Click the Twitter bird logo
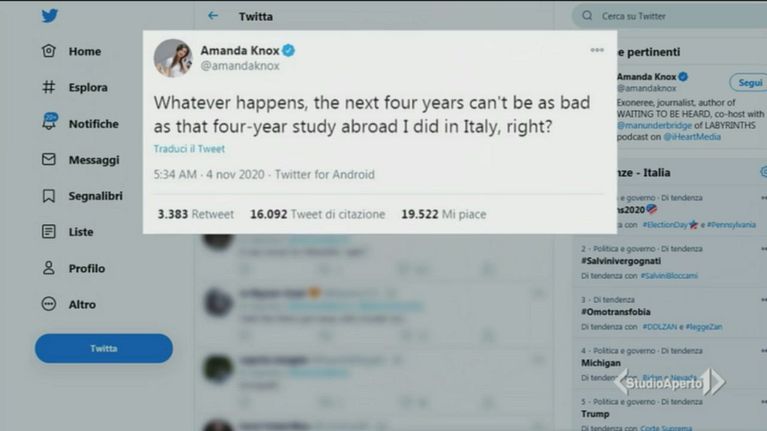Screen dimensions: 767x431 tap(49, 16)
